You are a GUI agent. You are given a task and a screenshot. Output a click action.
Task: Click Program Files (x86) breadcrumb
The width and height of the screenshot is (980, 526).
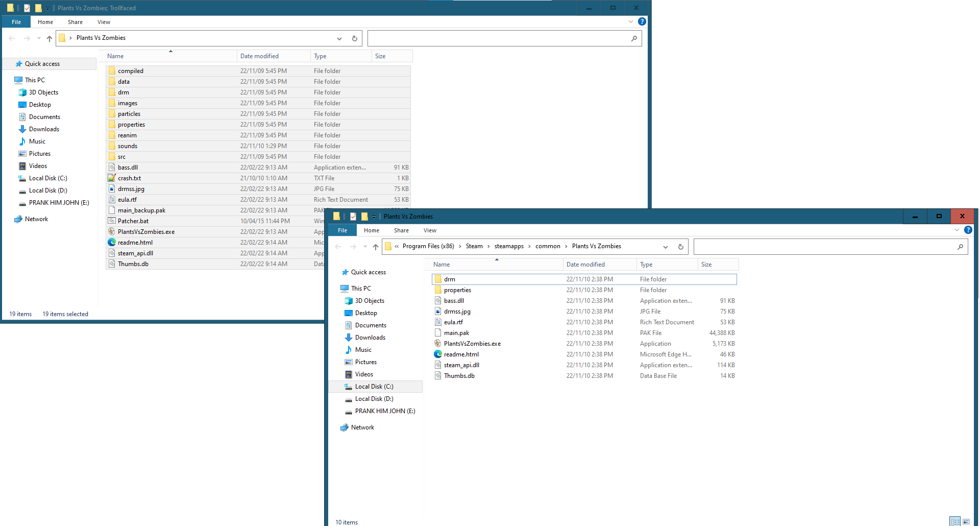point(428,246)
